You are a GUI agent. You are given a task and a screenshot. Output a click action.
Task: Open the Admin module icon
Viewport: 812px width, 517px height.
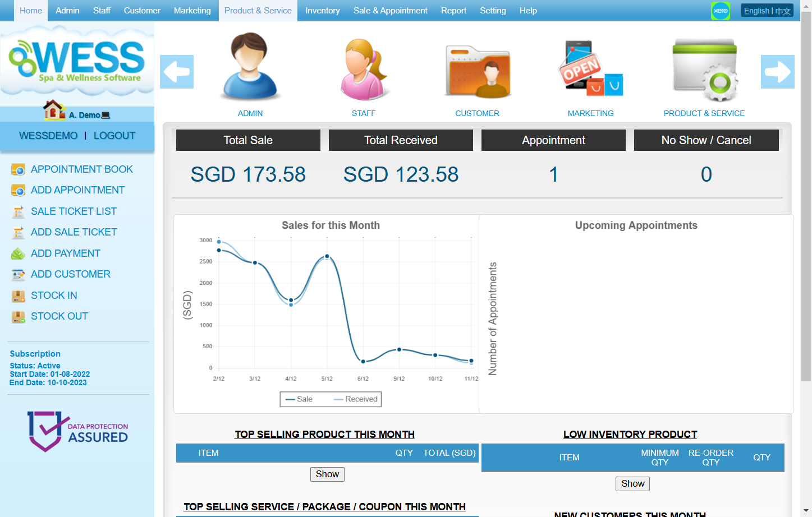click(250, 67)
